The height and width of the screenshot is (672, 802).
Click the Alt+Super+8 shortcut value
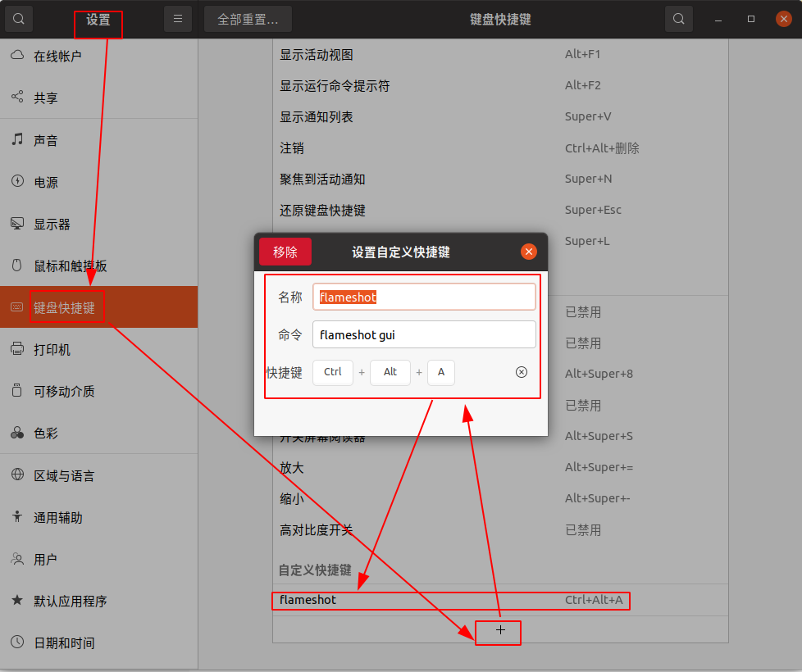tap(599, 374)
